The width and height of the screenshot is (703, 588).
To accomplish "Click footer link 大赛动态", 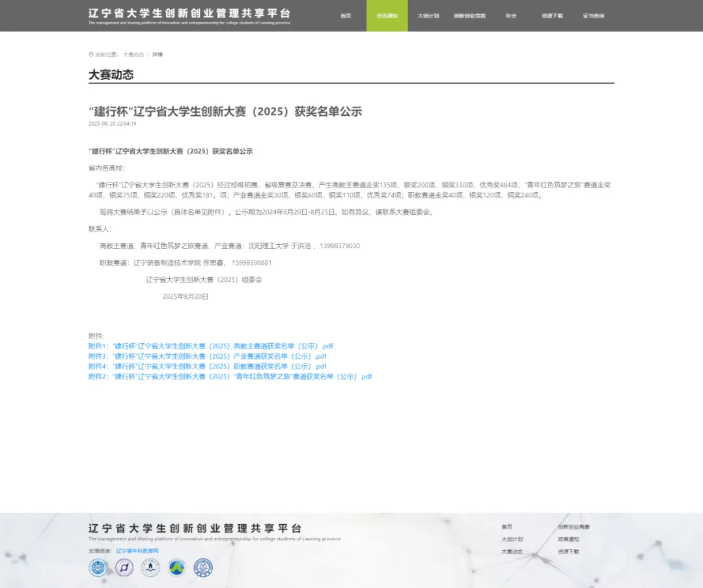I will pos(512,552).
